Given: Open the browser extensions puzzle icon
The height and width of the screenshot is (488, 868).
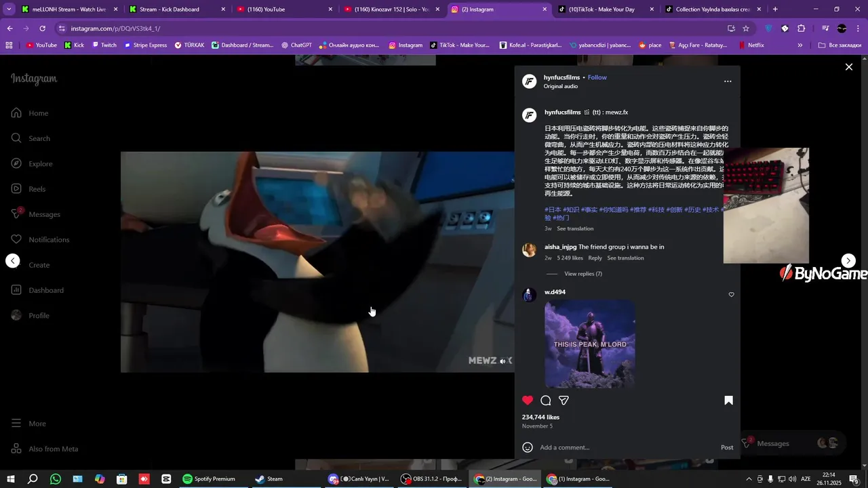Looking at the screenshot, I should point(801,28).
